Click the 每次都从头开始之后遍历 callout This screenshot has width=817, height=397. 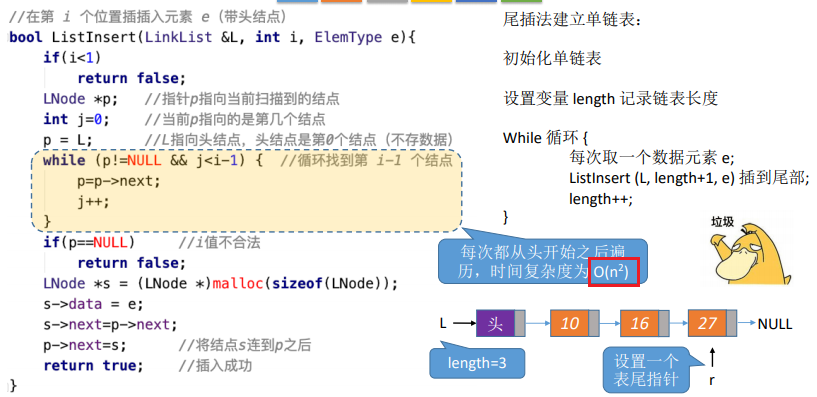(542, 261)
